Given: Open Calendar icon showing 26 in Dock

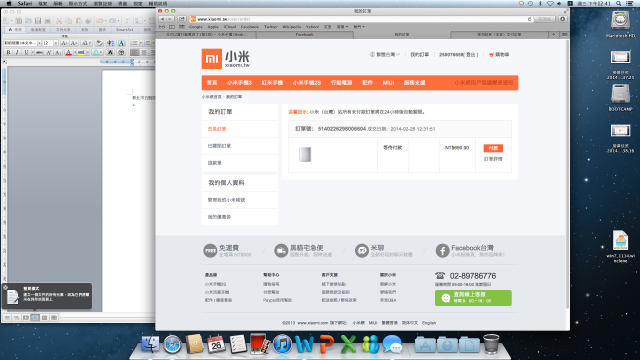Looking at the screenshot, I should point(216,344).
